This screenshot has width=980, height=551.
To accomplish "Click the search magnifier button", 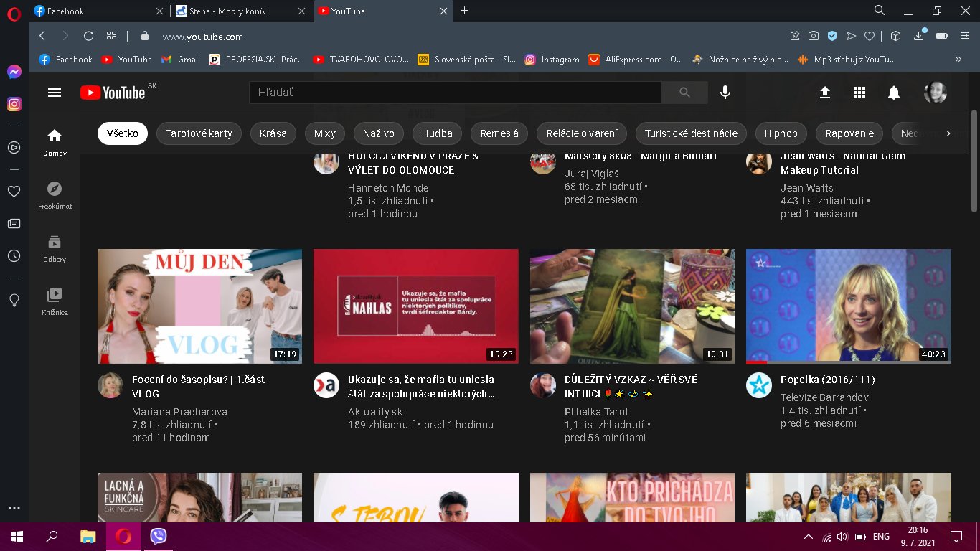I will [684, 93].
